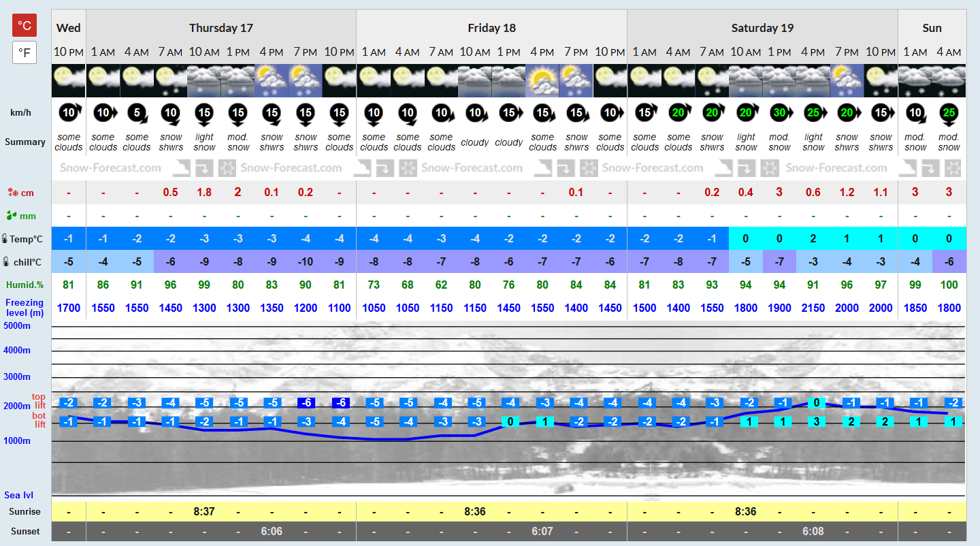This screenshot has width=980, height=546.
Task: Click the figure icon beside chill°C label
Action: point(6,261)
